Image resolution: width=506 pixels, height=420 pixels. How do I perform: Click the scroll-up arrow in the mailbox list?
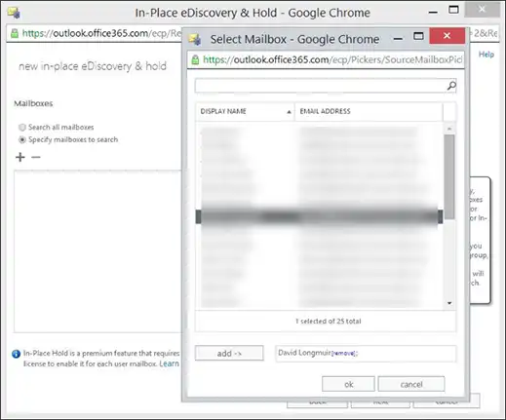[449, 129]
